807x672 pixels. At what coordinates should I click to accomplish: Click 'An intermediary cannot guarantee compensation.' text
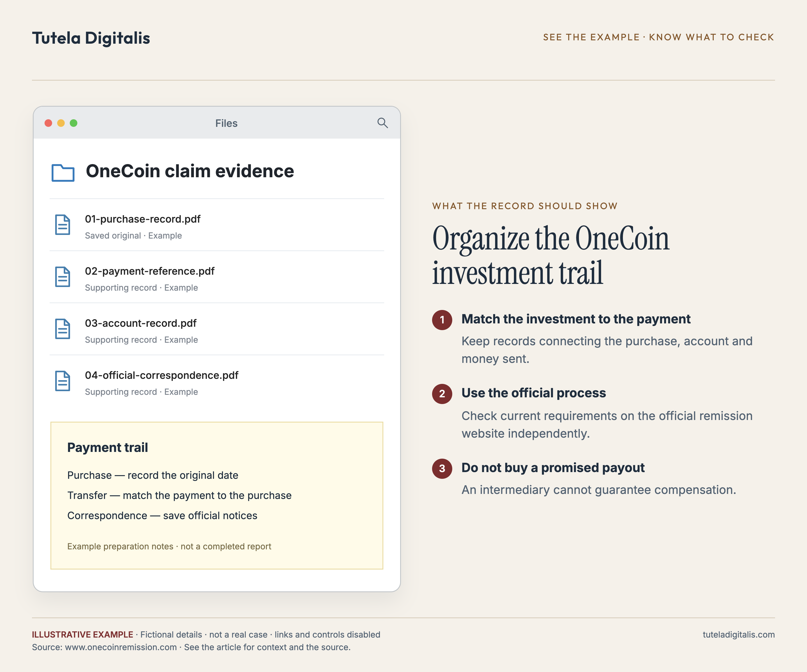[x=599, y=490]
